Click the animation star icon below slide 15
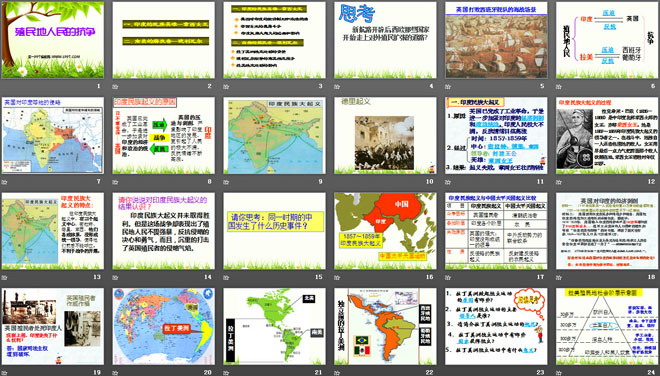Viewport: 660px width, 376px height. (226, 277)
